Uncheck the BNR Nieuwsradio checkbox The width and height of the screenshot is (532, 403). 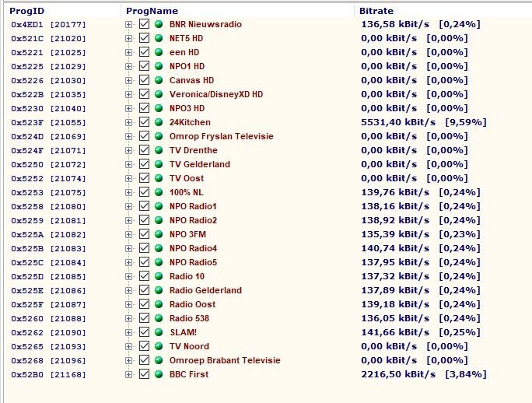click(144, 24)
